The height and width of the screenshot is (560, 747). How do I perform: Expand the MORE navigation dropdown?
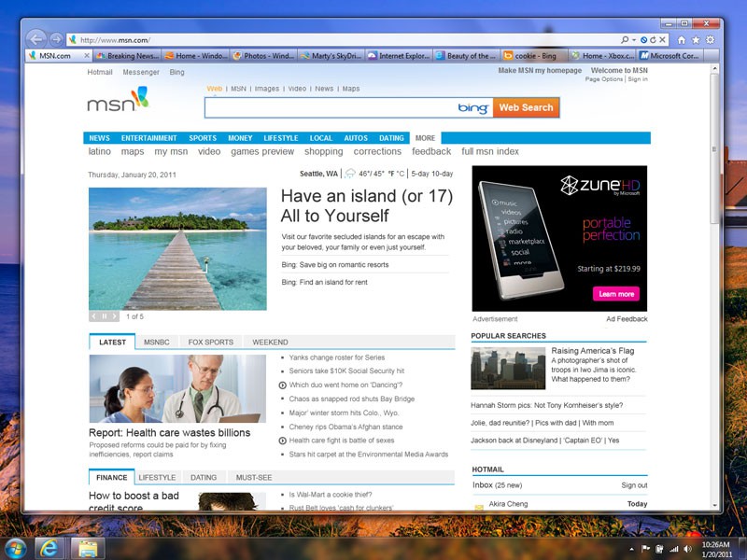pyautogui.click(x=424, y=136)
